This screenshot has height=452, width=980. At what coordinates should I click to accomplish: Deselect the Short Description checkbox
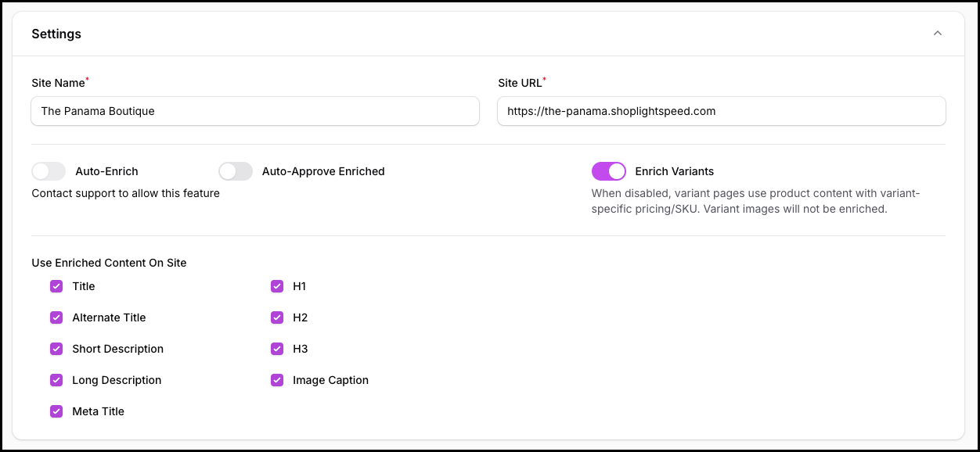point(56,349)
